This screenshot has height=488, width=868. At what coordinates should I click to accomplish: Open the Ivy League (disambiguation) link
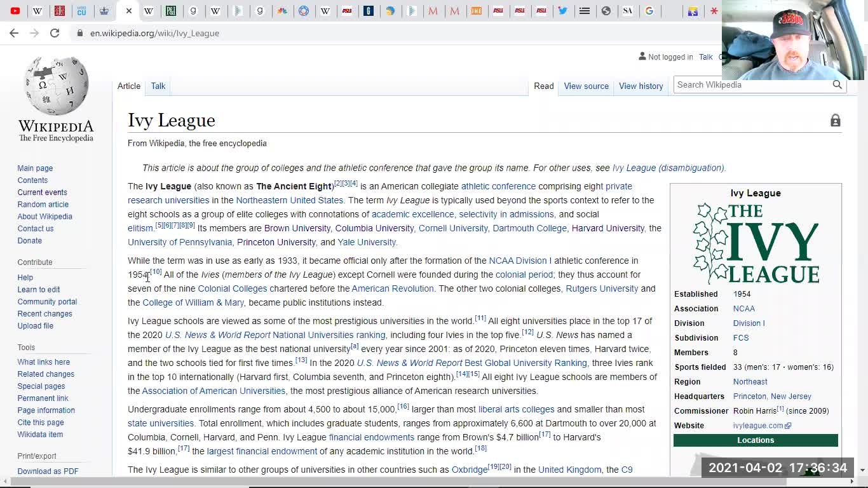tap(668, 168)
